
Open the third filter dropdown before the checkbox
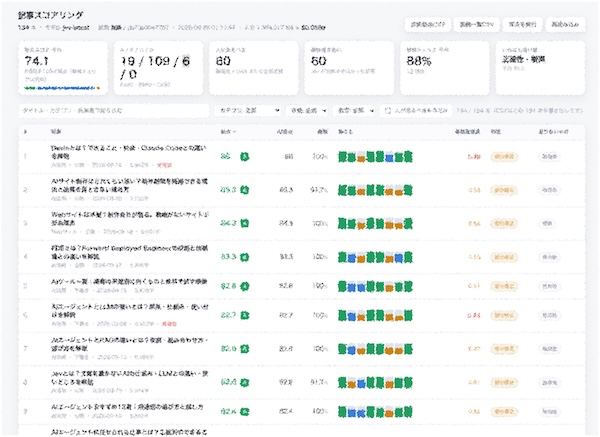click(x=354, y=110)
